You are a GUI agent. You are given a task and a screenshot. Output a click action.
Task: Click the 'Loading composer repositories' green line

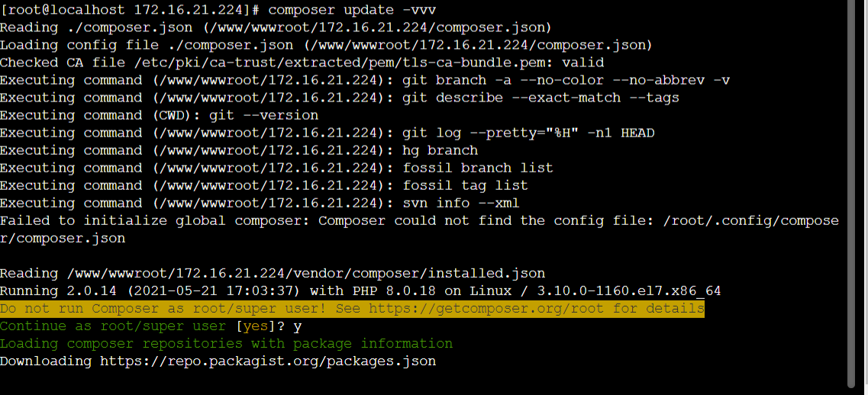pyautogui.click(x=227, y=344)
